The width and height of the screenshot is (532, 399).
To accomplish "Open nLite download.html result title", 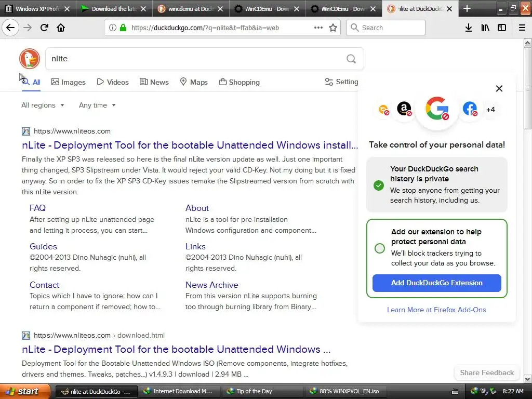I will [x=176, y=350].
